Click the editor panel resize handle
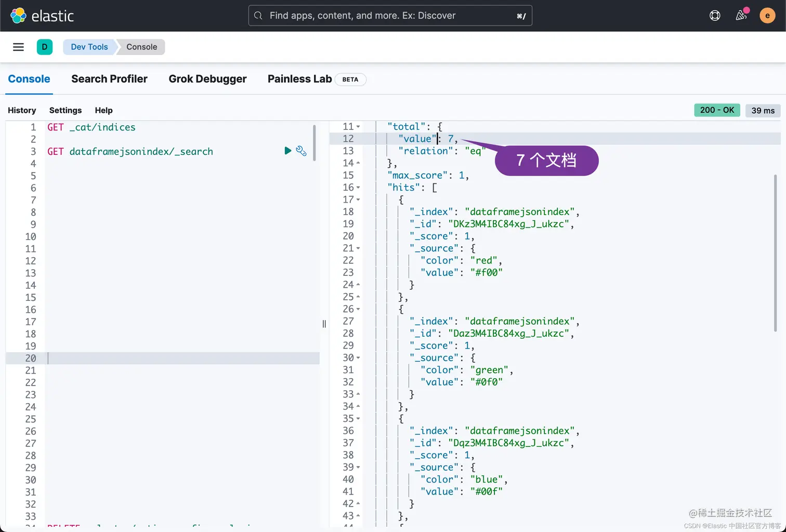786x532 pixels. [x=324, y=324]
